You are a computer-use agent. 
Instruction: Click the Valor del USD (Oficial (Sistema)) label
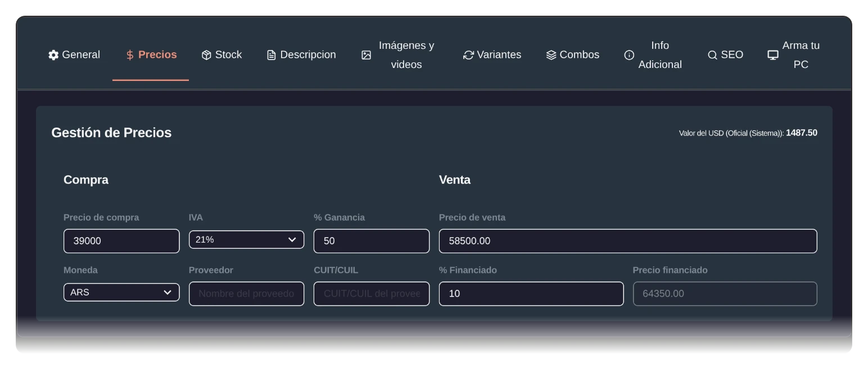click(x=731, y=133)
